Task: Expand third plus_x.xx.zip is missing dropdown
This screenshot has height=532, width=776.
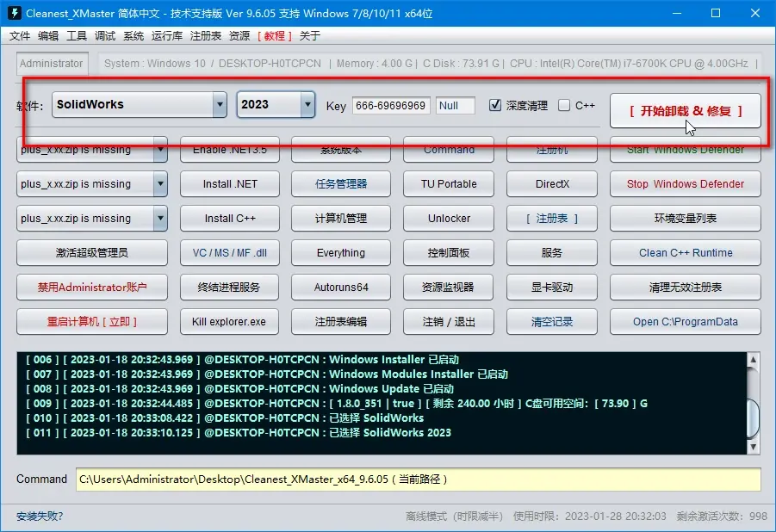Action: [x=160, y=219]
